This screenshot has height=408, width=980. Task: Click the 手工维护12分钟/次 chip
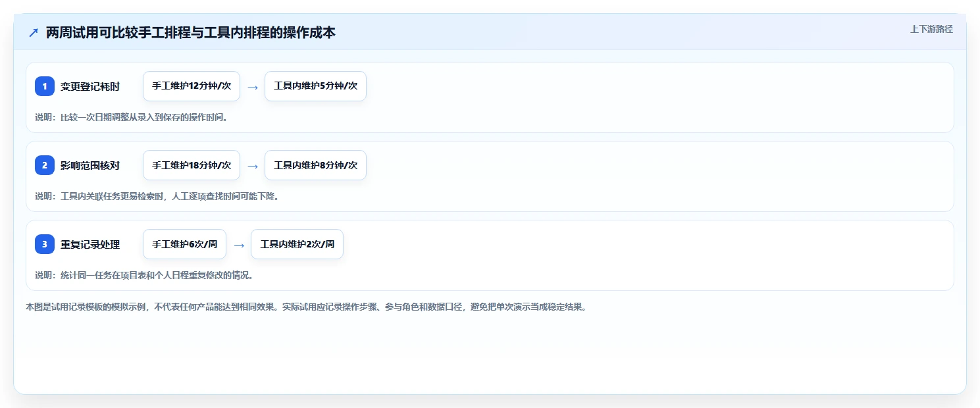coord(192,86)
